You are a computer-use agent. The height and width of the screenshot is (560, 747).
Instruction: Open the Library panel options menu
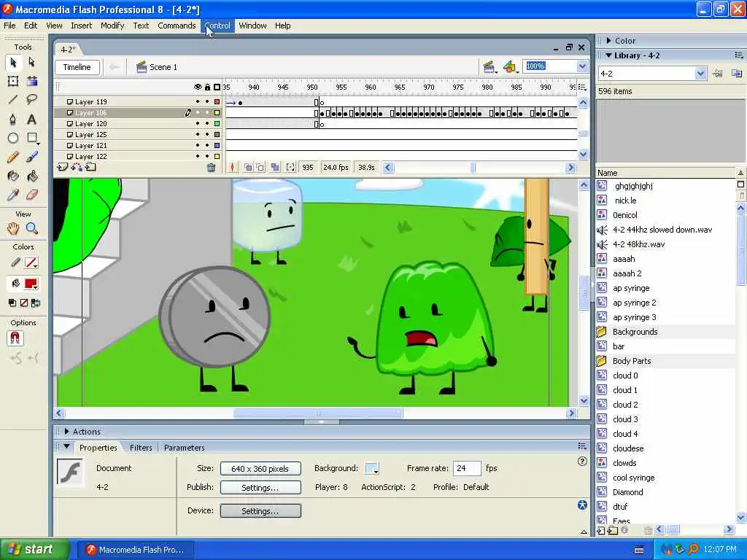[x=739, y=55]
